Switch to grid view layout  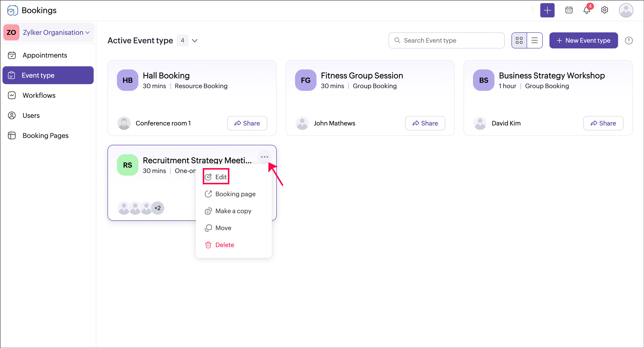(519, 40)
